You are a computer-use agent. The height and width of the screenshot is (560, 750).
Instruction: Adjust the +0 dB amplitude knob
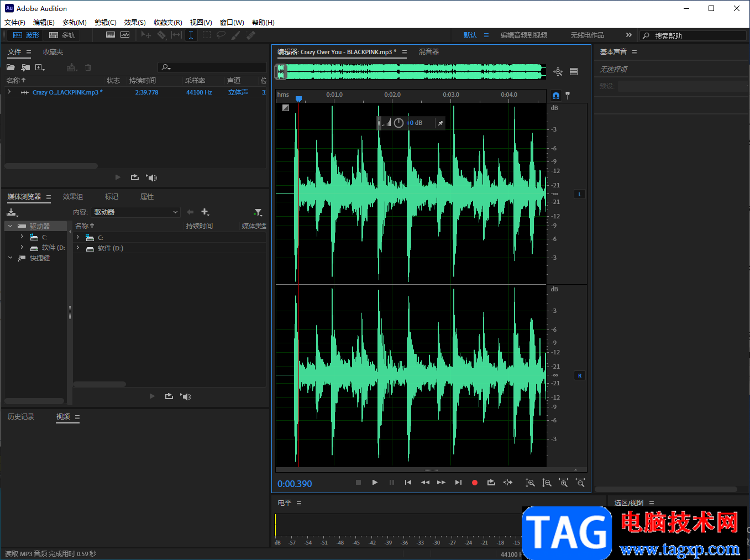pyautogui.click(x=398, y=123)
